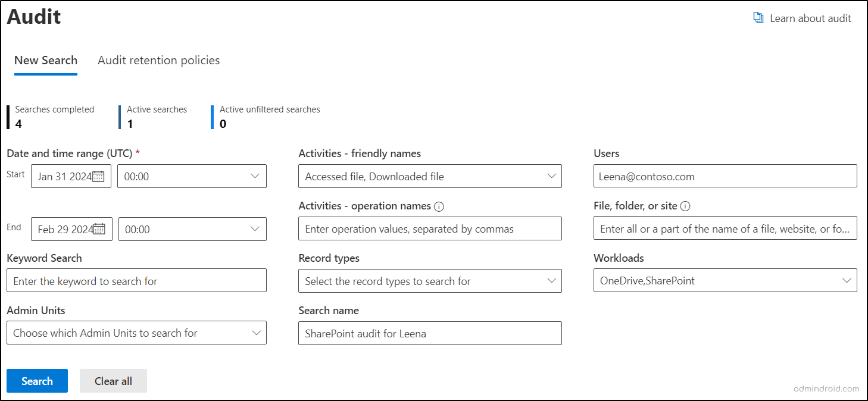Expand the Activities - friendly names dropdown
The width and height of the screenshot is (868, 401).
point(551,176)
